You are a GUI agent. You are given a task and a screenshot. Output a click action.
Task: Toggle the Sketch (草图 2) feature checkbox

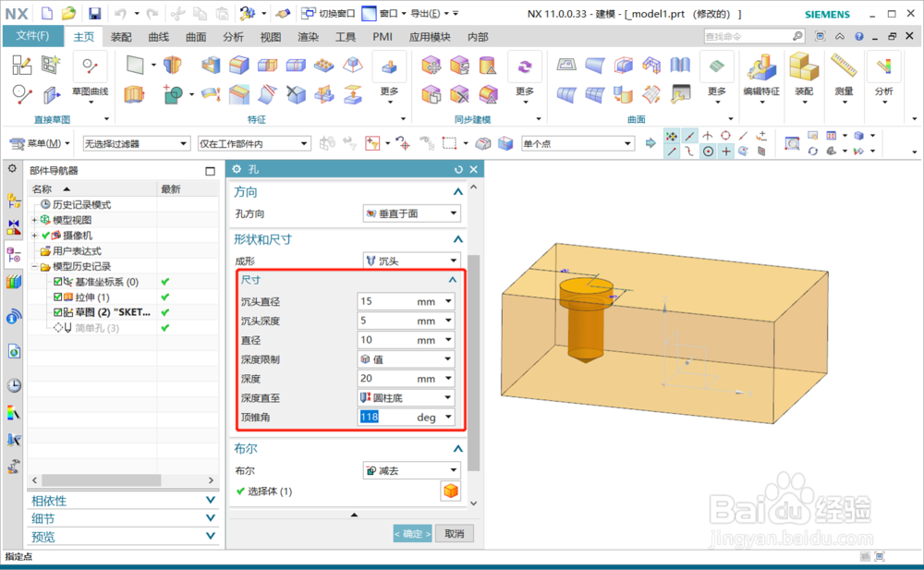[x=57, y=312]
